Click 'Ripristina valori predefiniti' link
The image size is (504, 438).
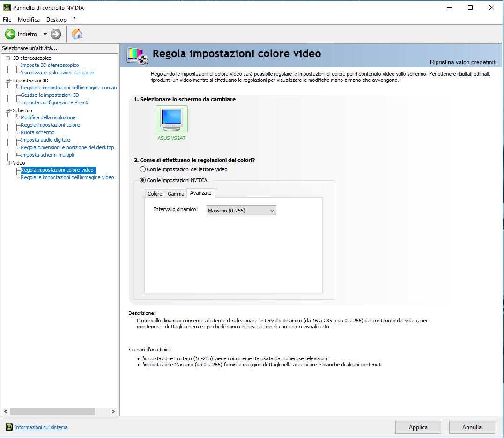(463, 62)
